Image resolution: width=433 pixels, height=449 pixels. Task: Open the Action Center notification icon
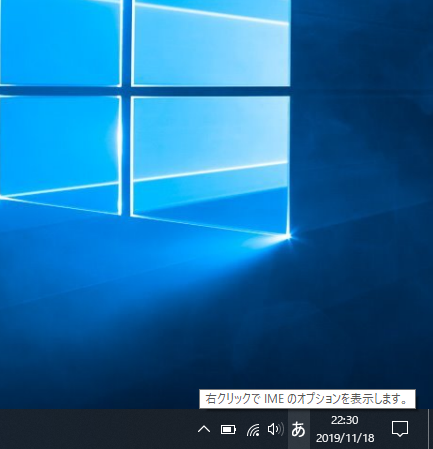coord(400,429)
